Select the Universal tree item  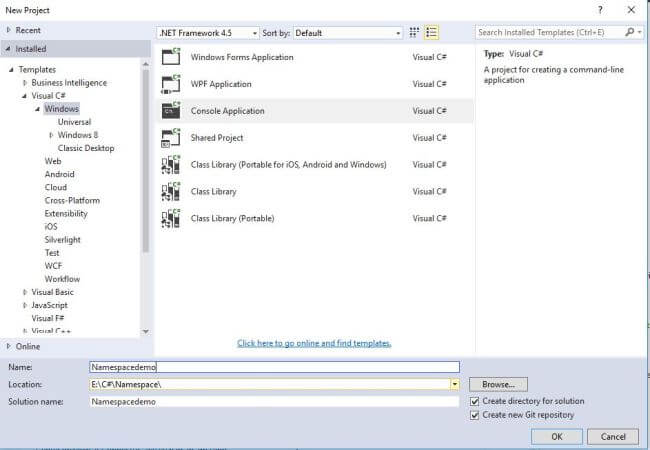click(74, 122)
